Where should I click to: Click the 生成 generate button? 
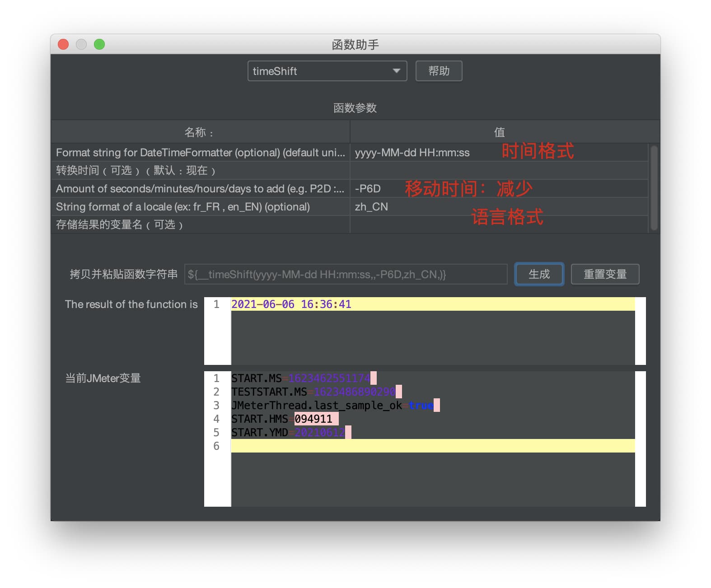[539, 274]
